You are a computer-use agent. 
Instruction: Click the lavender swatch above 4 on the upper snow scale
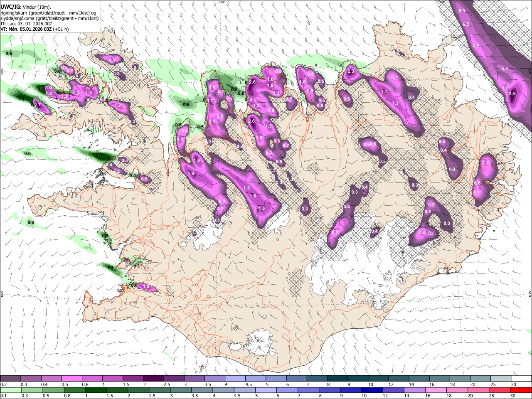click(x=235, y=379)
